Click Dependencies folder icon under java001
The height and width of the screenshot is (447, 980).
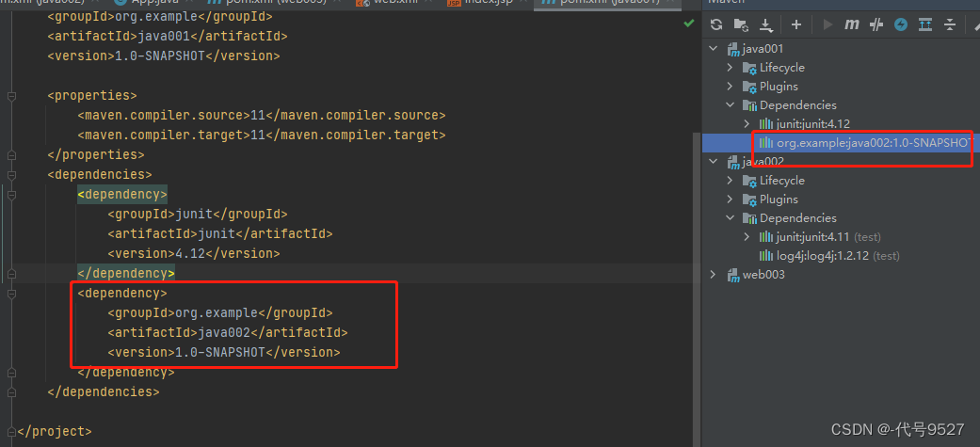[x=749, y=105]
